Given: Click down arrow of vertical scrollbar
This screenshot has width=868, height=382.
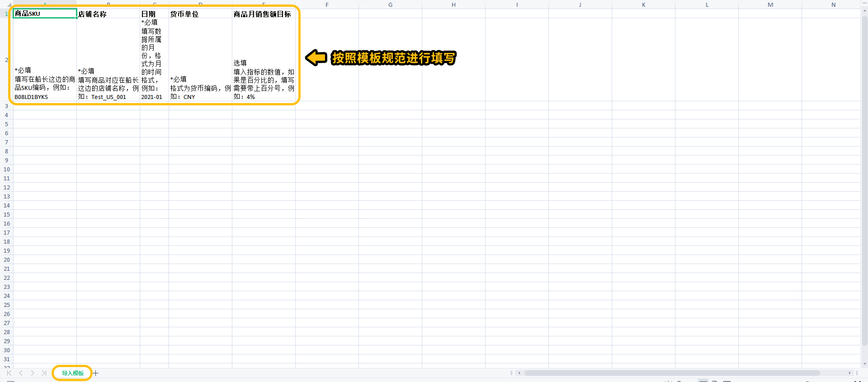Looking at the screenshot, I should [x=864, y=364].
